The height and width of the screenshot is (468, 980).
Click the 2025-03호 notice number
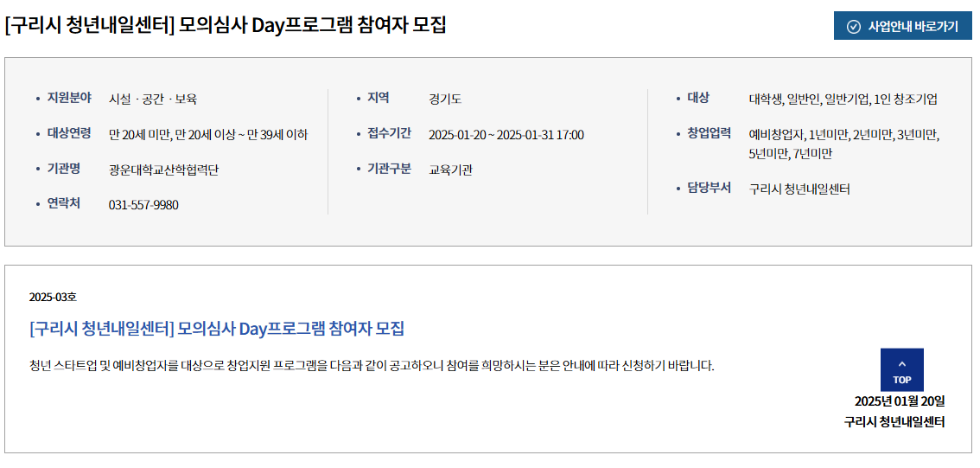point(53,298)
